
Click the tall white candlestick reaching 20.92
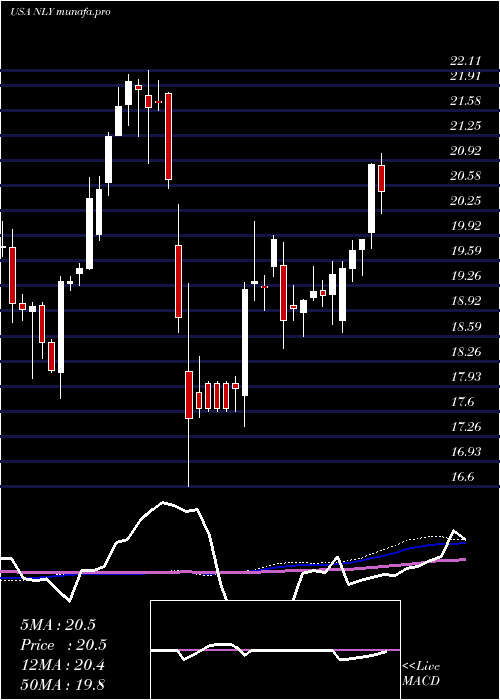371,198
